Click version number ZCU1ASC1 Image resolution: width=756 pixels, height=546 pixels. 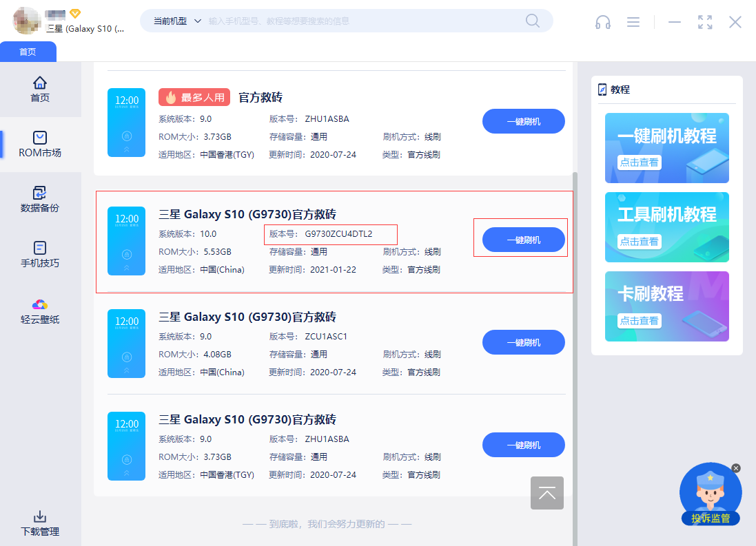(x=326, y=337)
